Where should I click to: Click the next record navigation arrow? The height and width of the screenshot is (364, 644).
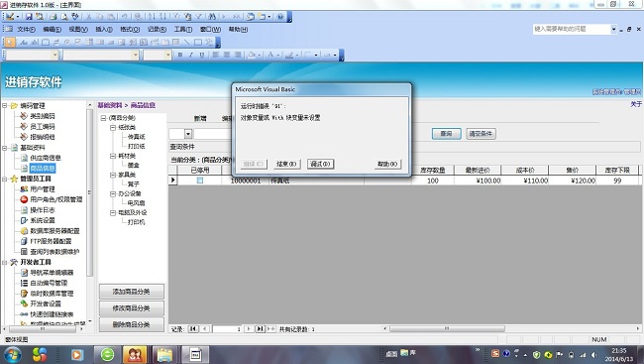click(x=249, y=329)
